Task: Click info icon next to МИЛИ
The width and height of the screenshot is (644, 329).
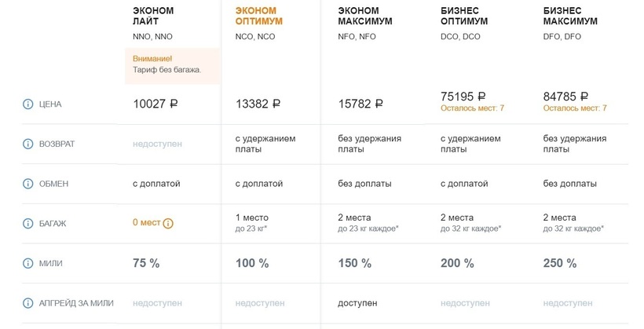Action: [28, 264]
